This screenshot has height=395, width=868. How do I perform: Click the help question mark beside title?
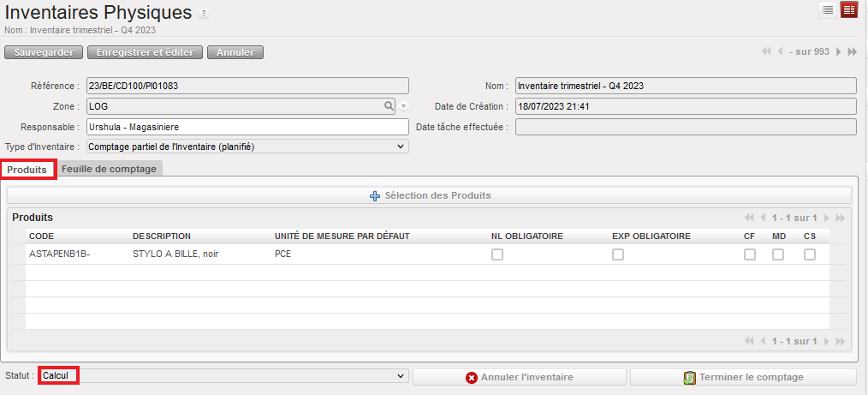click(203, 15)
